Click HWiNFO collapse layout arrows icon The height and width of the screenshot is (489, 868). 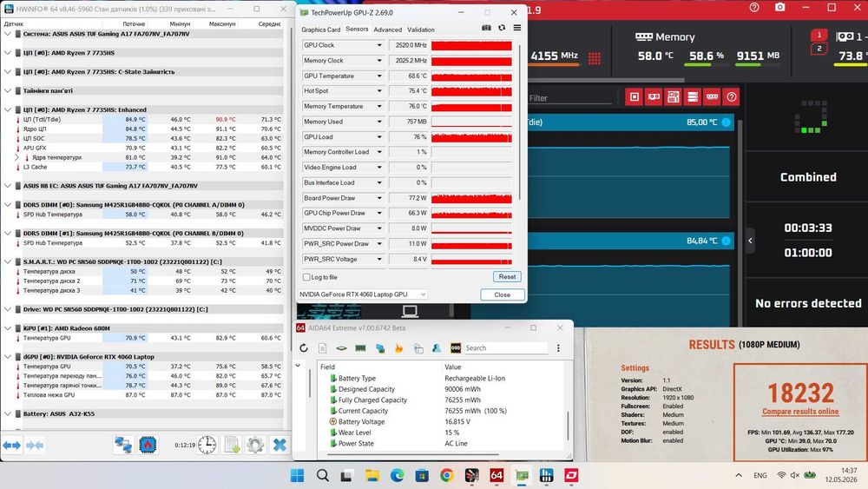(35, 446)
